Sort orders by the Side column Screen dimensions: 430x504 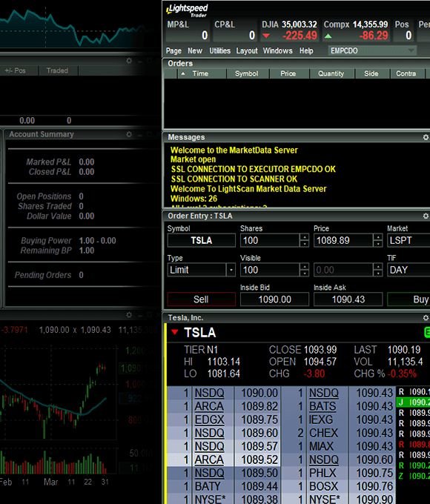[x=371, y=73]
